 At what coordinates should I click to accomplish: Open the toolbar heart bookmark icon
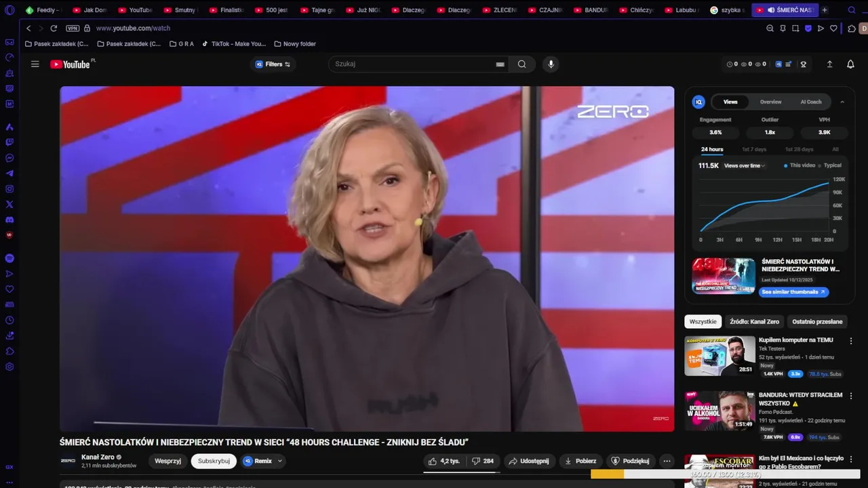833,28
